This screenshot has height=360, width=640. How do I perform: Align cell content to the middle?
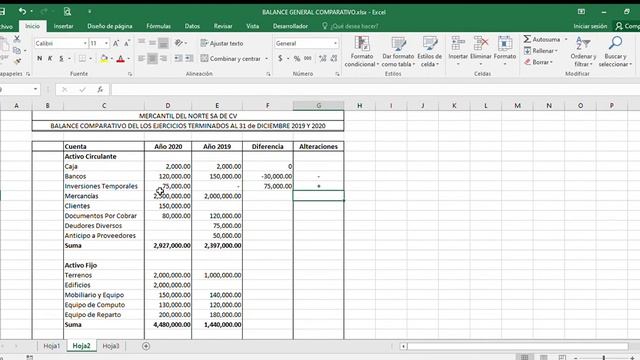click(152, 42)
